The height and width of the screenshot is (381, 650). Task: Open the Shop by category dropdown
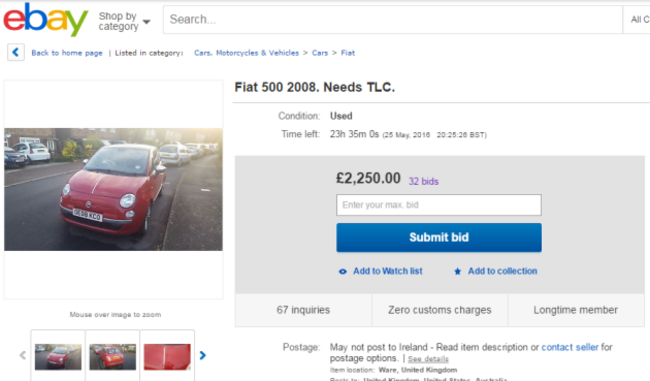click(124, 21)
